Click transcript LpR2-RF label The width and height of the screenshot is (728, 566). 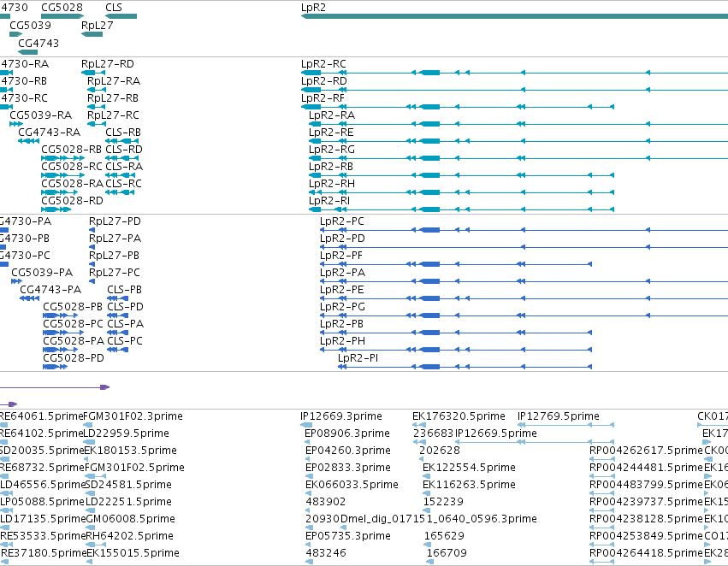coord(323,97)
